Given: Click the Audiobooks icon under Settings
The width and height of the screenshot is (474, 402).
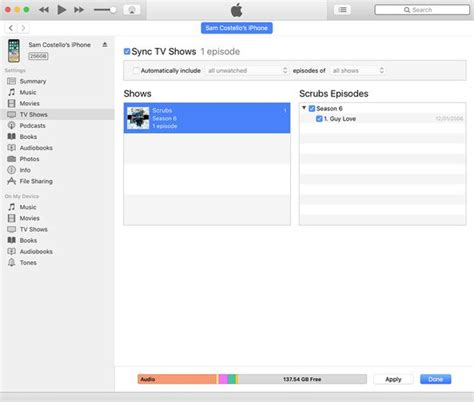Looking at the screenshot, I should 12,148.
